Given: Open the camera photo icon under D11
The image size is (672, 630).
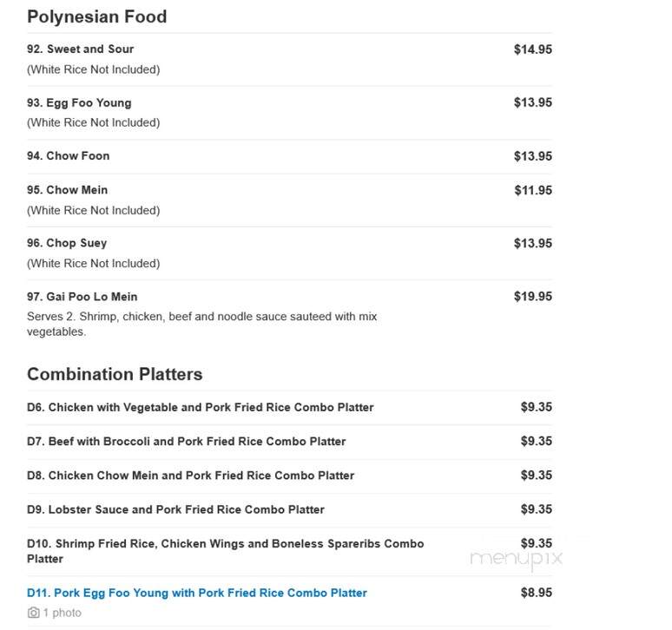Looking at the screenshot, I should [x=34, y=613].
